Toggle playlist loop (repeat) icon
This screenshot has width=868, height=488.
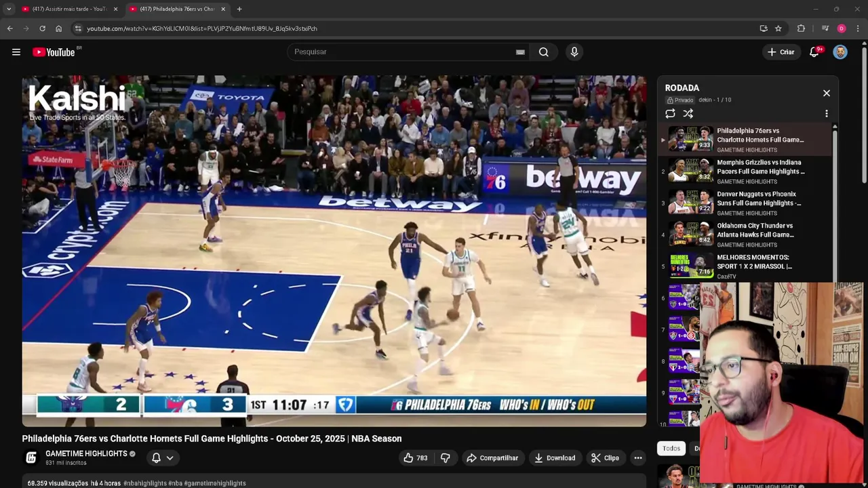click(670, 114)
